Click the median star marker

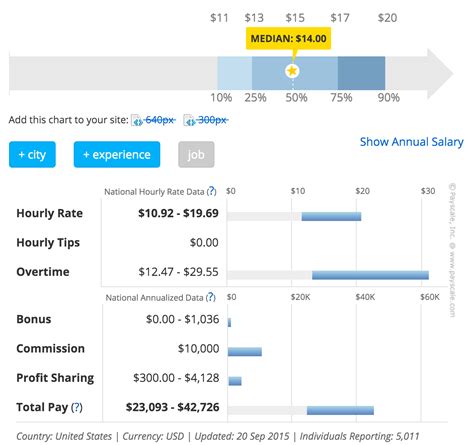(x=292, y=71)
